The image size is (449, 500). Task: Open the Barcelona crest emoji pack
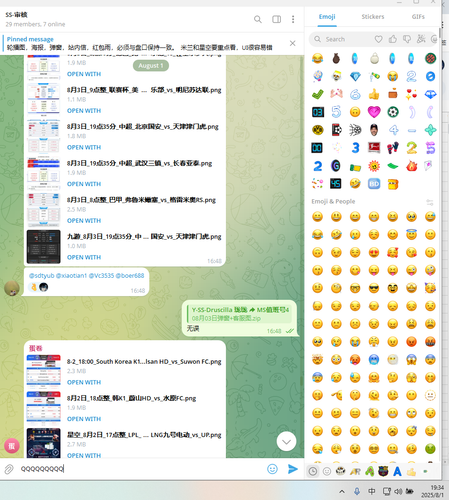click(383, 471)
